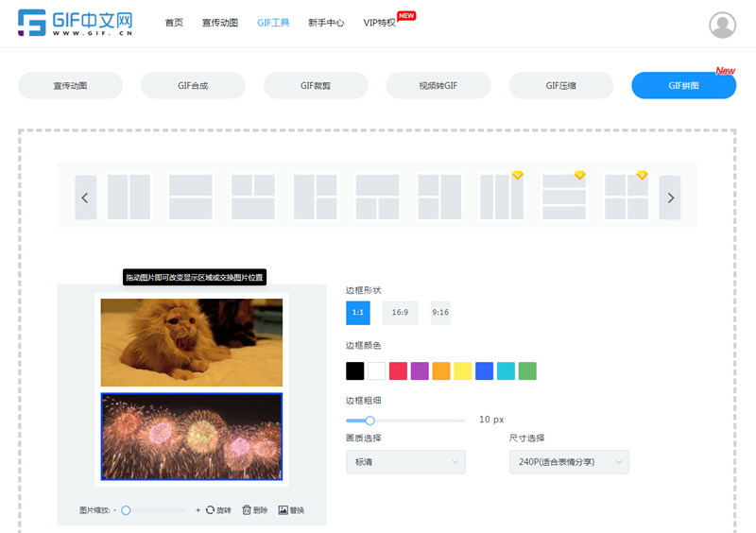
Task: Click the GIF中文网 logo
Action: [76, 23]
